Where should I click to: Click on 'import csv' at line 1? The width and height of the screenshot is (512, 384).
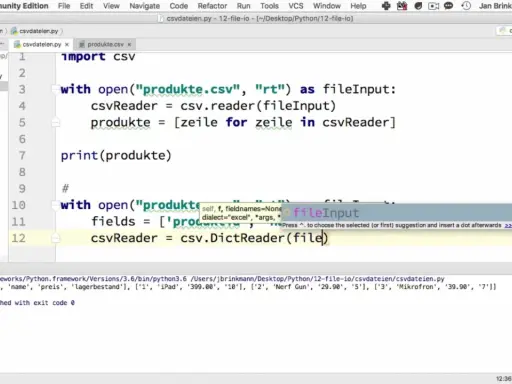[x=98, y=56]
